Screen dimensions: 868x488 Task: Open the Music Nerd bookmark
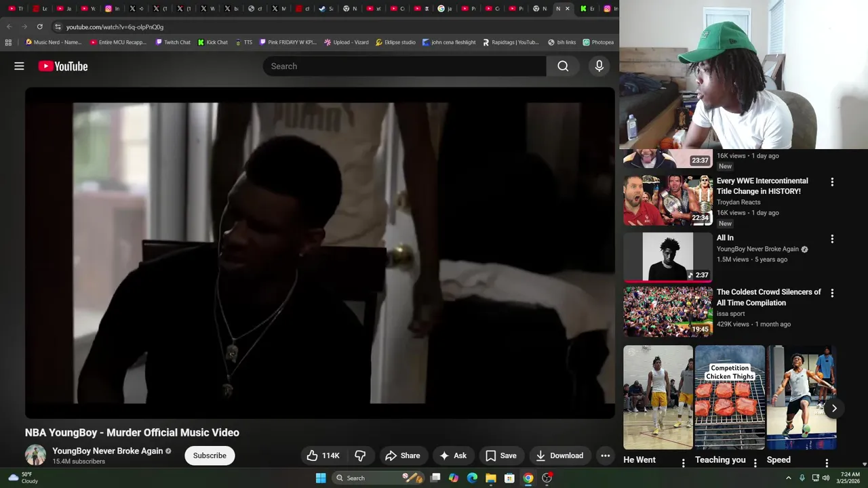pyautogui.click(x=54, y=42)
